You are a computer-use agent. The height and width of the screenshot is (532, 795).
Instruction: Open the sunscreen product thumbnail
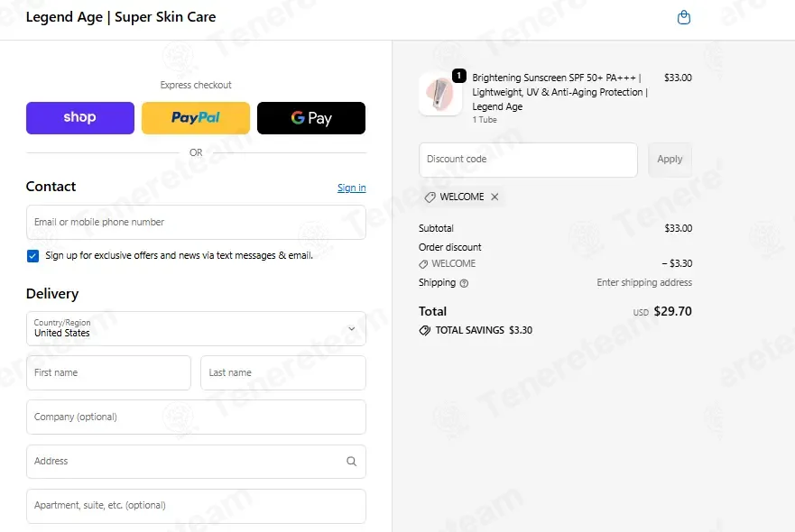tap(439, 94)
